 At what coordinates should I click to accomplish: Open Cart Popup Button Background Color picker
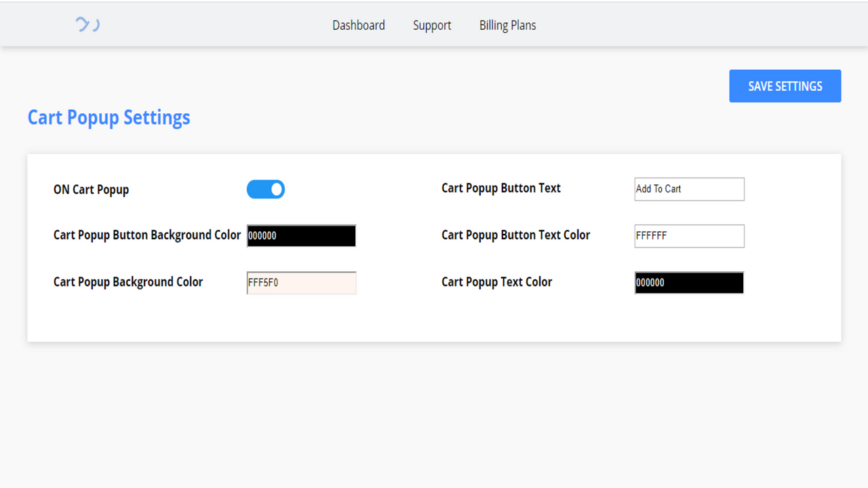click(302, 236)
